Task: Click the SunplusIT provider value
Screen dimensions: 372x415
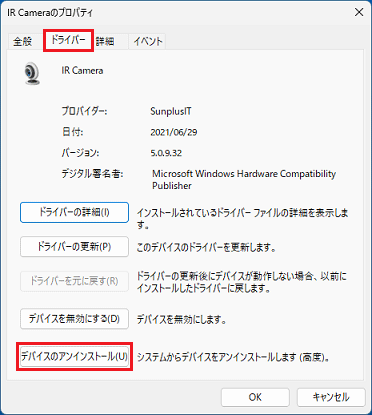Action: tap(171, 111)
